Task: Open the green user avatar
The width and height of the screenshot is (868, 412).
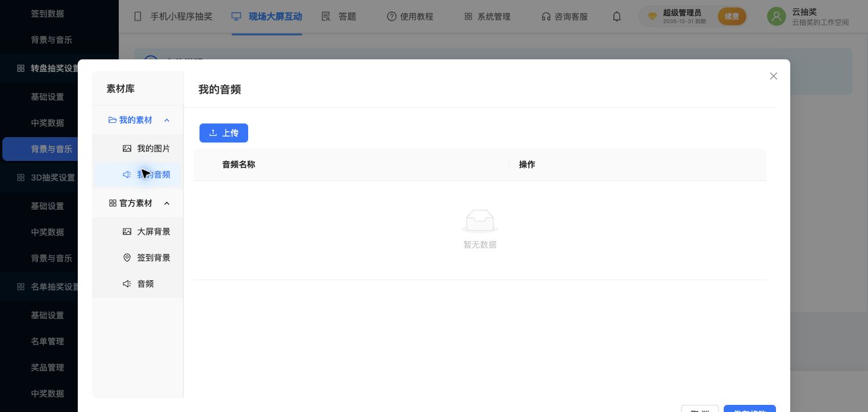Action: tap(776, 17)
